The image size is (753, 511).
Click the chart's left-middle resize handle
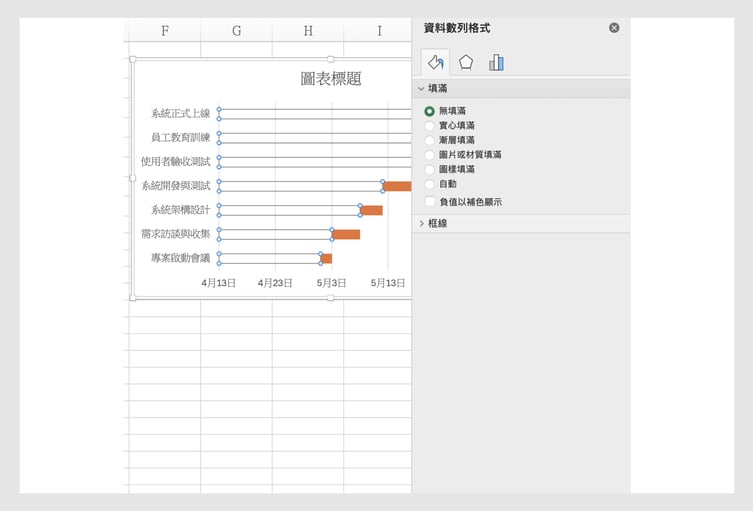tap(133, 178)
